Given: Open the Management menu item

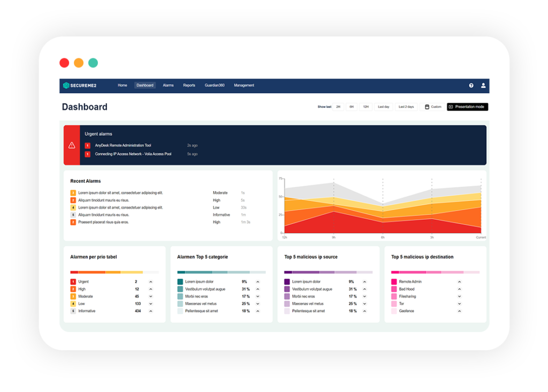Looking at the screenshot, I should click(244, 85).
